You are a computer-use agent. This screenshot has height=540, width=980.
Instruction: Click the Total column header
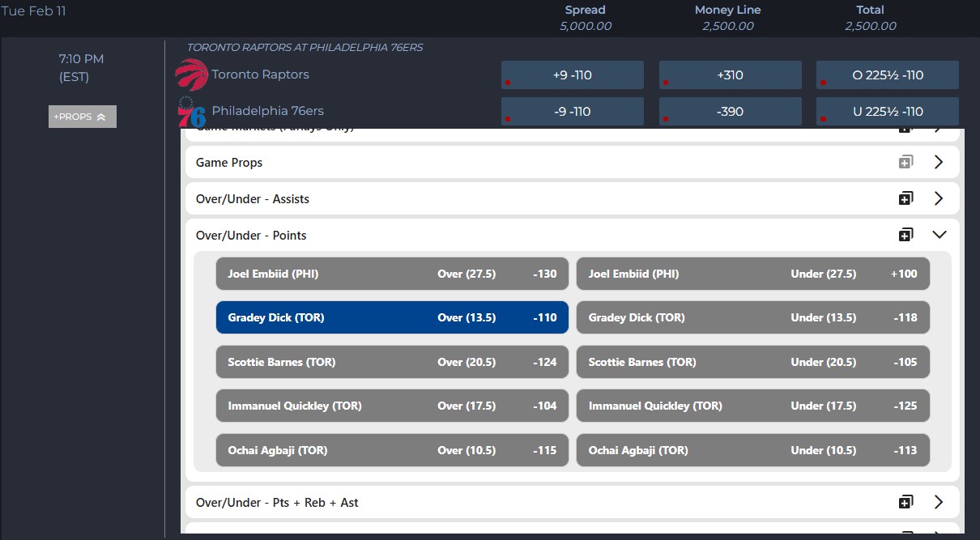(x=871, y=10)
